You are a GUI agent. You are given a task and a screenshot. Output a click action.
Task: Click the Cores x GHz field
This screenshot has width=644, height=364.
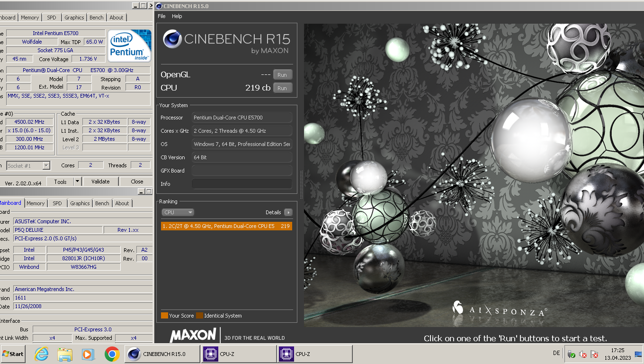[x=241, y=131]
